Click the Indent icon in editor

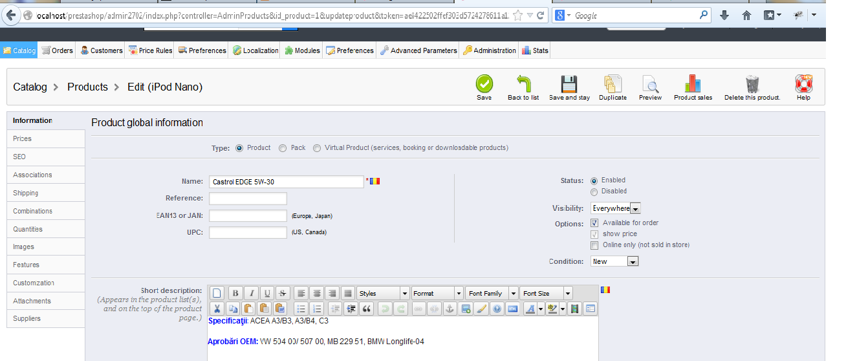pyautogui.click(x=351, y=309)
